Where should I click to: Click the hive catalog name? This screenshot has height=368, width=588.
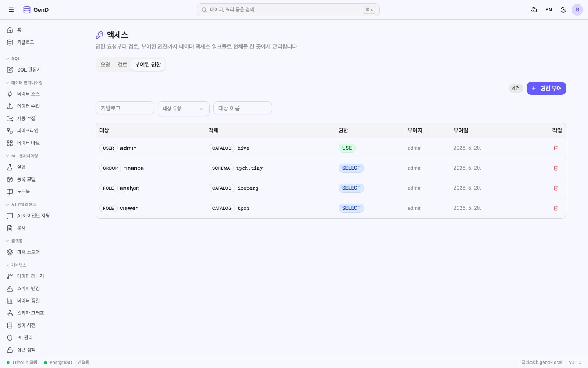pyautogui.click(x=243, y=148)
